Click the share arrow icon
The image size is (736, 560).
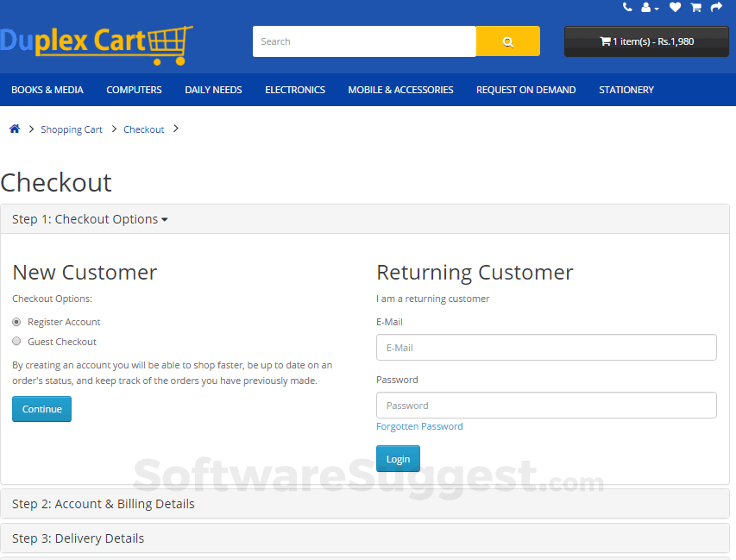[x=715, y=7]
